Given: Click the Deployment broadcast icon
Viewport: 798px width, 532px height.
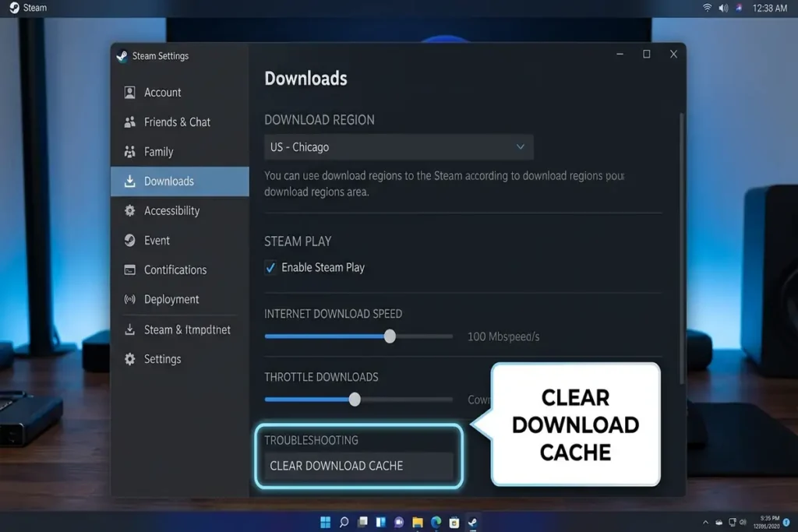Looking at the screenshot, I should pos(130,299).
